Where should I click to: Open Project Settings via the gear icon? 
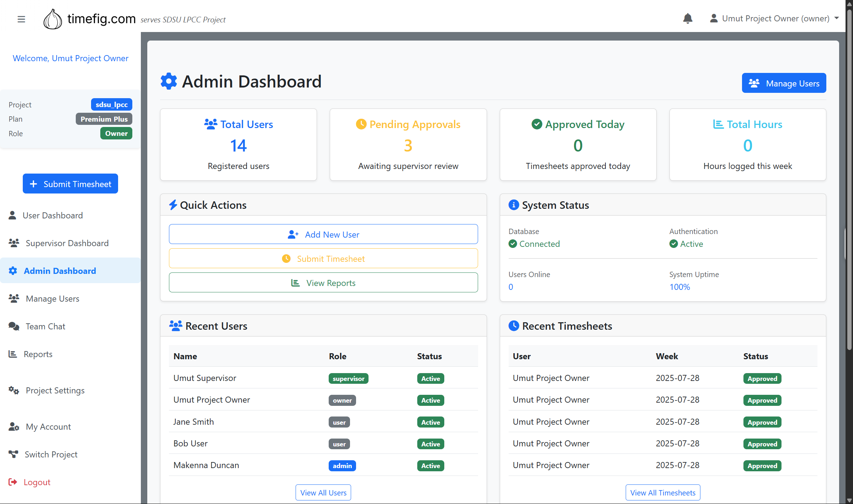[14, 390]
